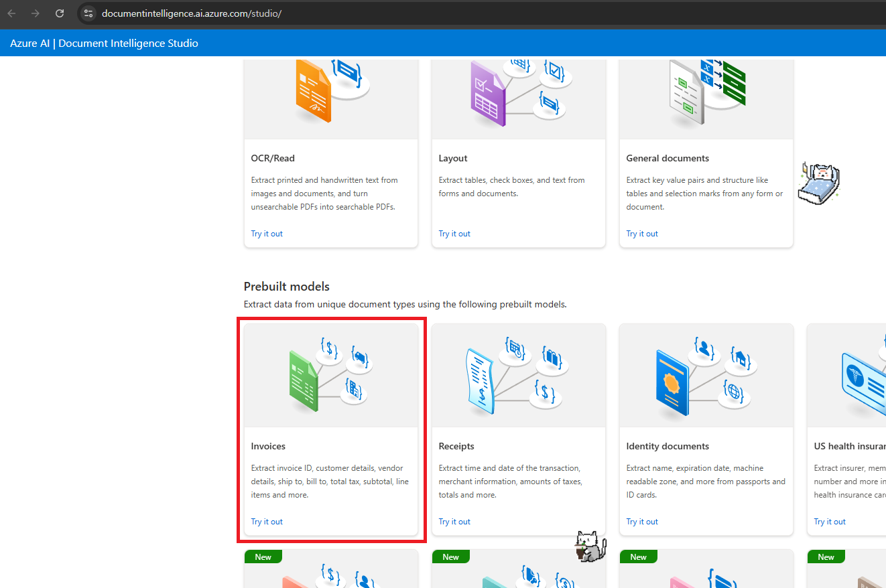The height and width of the screenshot is (588, 886).
Task: Select the Layout card title
Action: click(x=453, y=159)
